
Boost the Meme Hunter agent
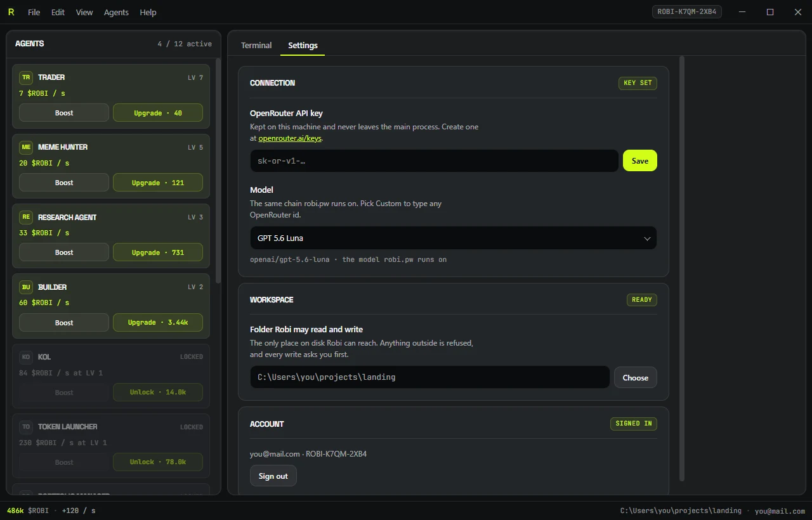click(64, 183)
